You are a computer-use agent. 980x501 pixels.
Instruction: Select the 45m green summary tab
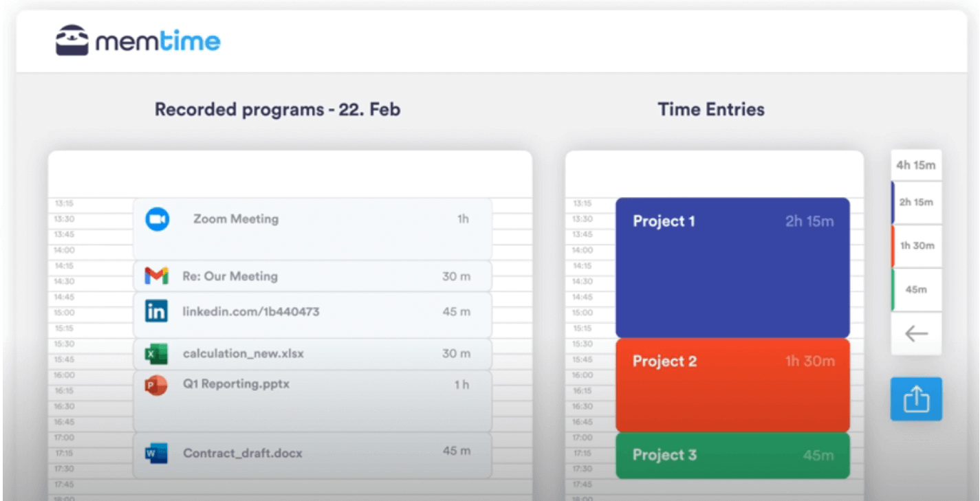pyautogui.click(x=916, y=290)
